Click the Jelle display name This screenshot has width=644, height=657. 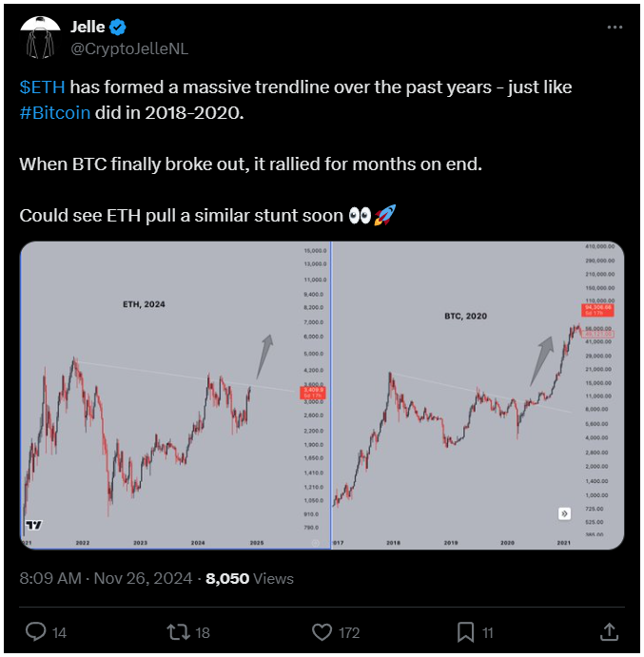click(x=88, y=27)
